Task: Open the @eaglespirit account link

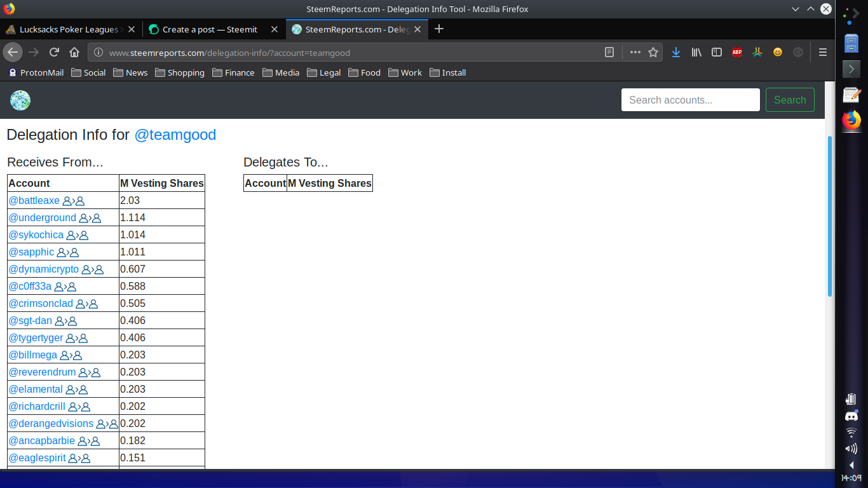Action: tap(37, 458)
